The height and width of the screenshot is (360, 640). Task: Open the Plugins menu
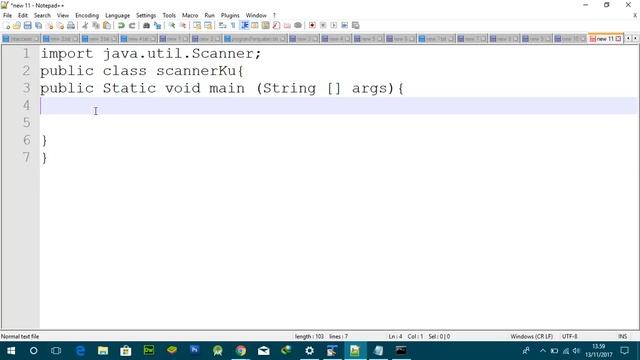230,16
